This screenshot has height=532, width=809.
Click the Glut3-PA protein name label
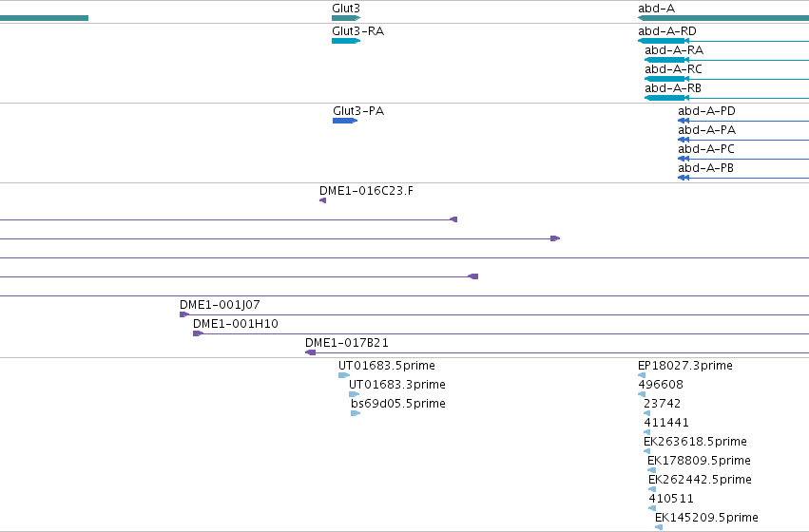[x=358, y=111]
